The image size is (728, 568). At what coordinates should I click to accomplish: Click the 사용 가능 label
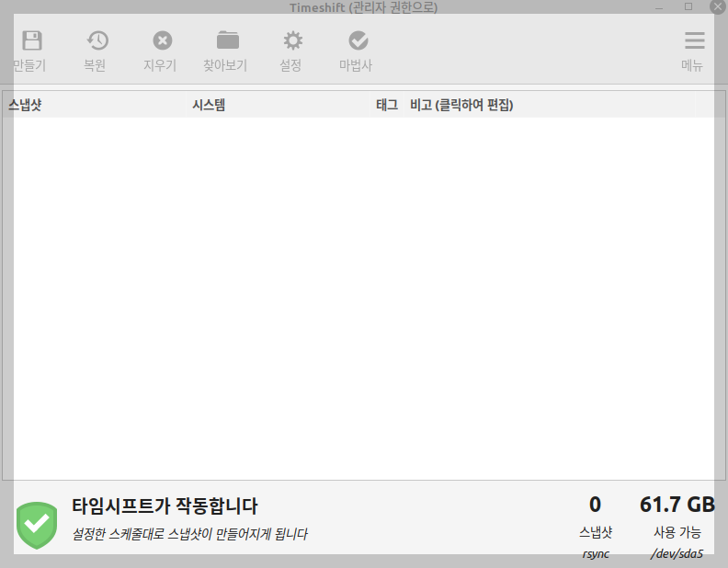[677, 532]
